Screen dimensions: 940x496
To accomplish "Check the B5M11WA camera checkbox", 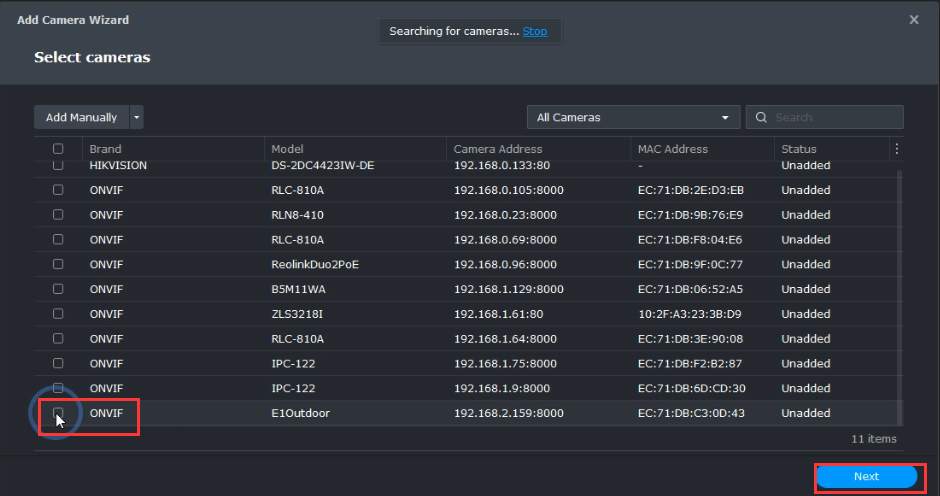I will pyautogui.click(x=58, y=289).
